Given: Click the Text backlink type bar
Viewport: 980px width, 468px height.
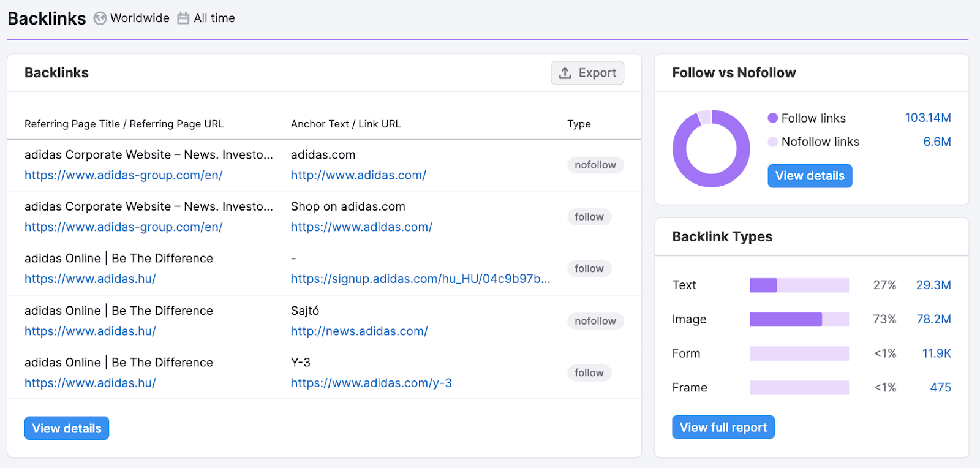Looking at the screenshot, I should [x=799, y=285].
